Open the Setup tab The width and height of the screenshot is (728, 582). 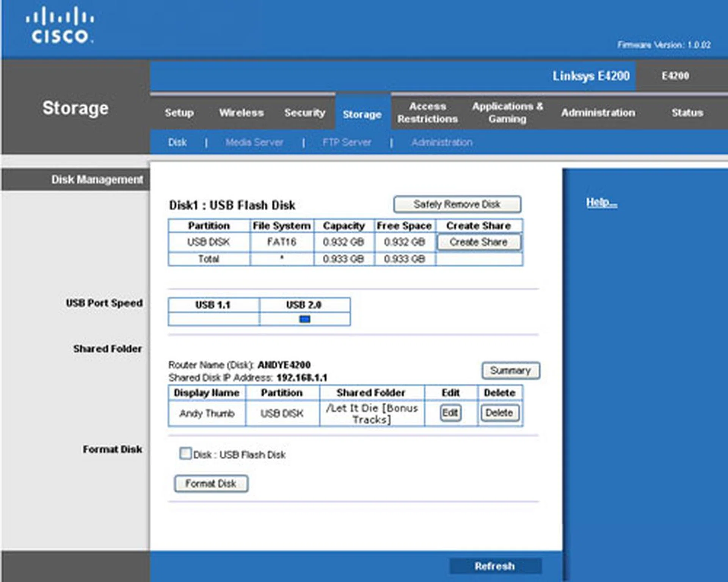179,113
